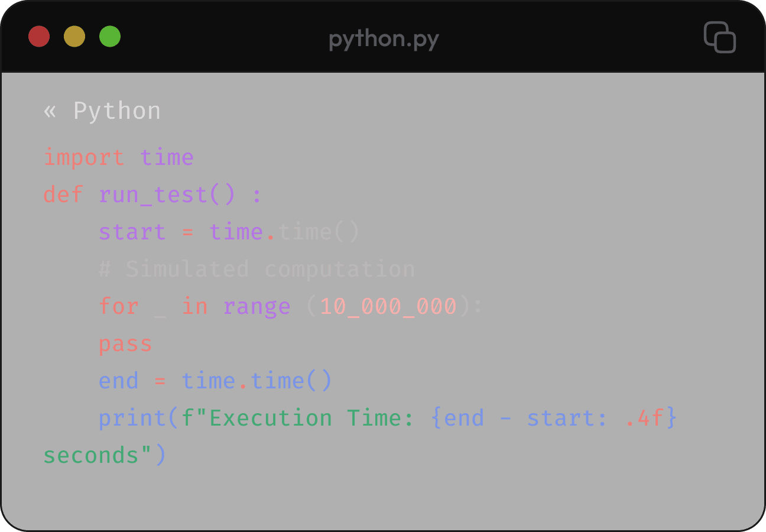
Task: Click the seconds text on last line
Action: click(91, 455)
